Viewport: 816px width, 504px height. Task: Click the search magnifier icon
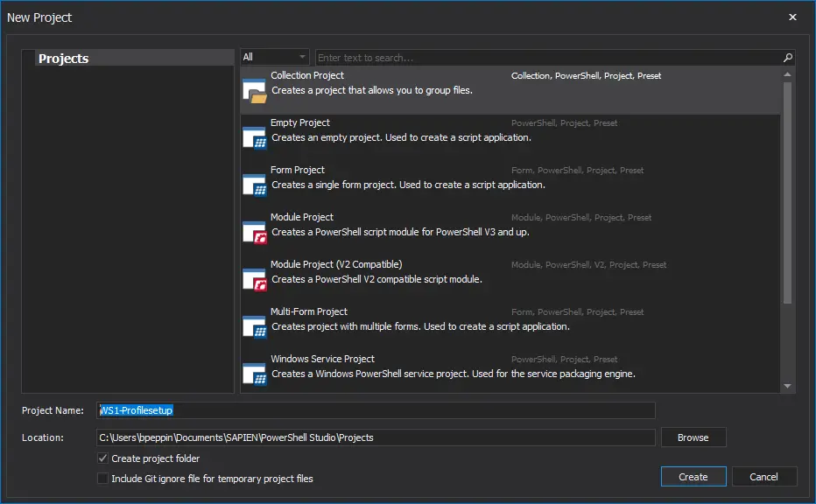(x=788, y=58)
